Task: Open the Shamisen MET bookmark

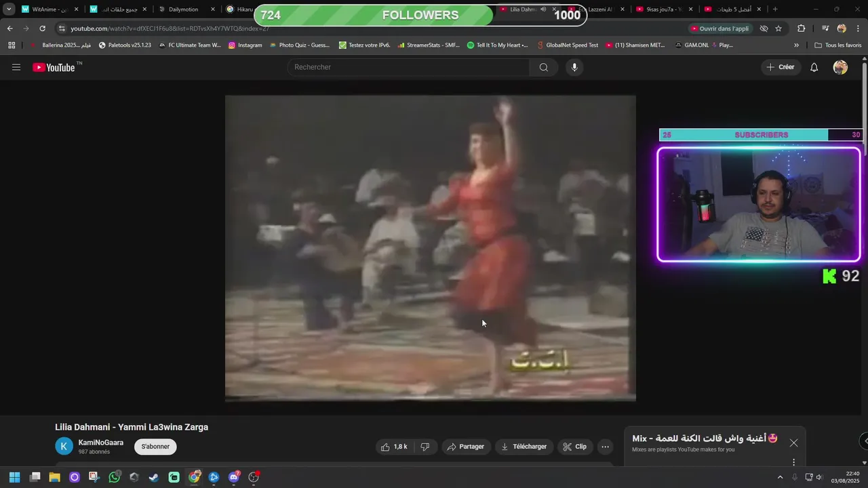Action: (x=635, y=45)
